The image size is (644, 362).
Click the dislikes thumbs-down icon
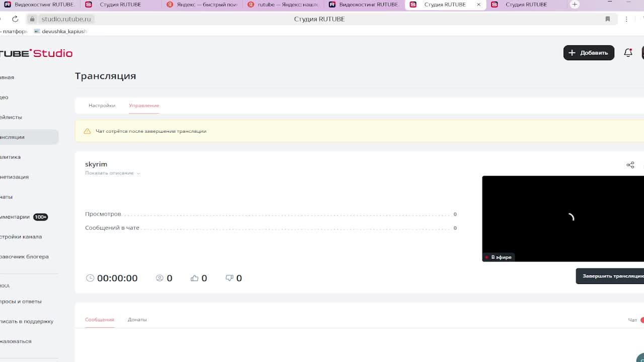(x=229, y=278)
